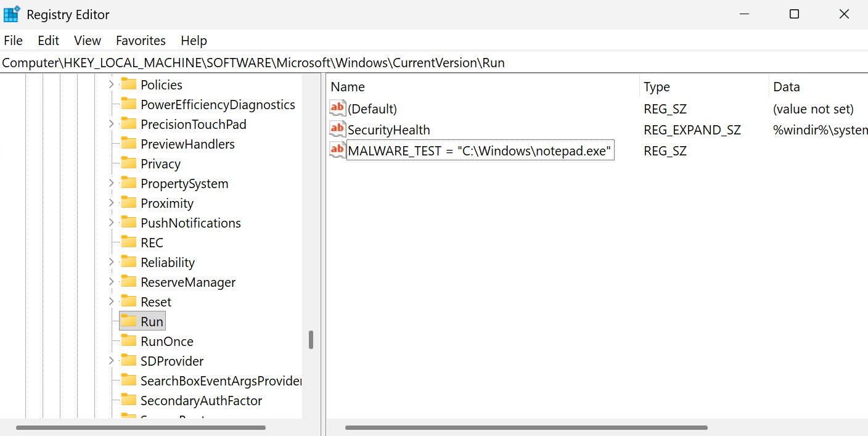Click the Reliability folder icon
The width and height of the screenshot is (868, 436).
[129, 262]
